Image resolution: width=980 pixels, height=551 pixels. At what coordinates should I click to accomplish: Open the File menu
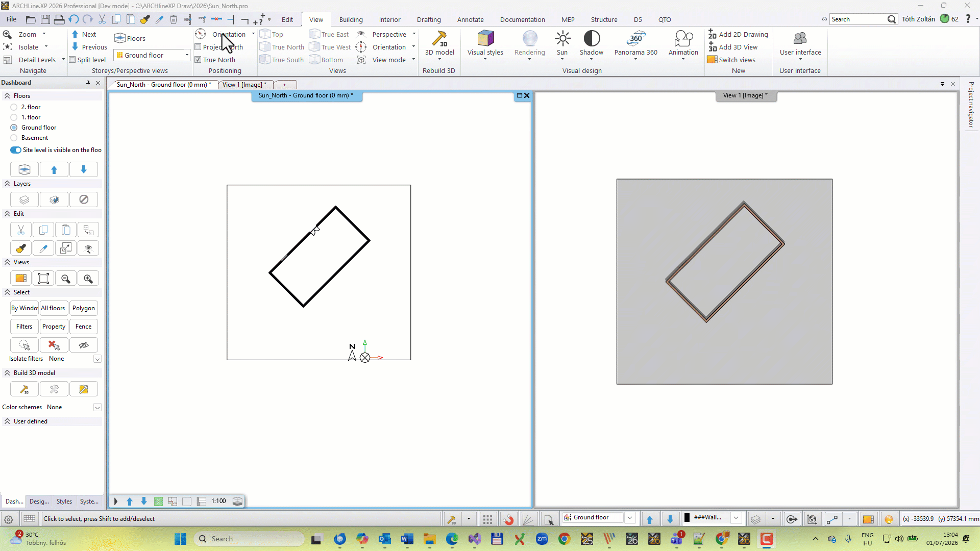(11, 19)
